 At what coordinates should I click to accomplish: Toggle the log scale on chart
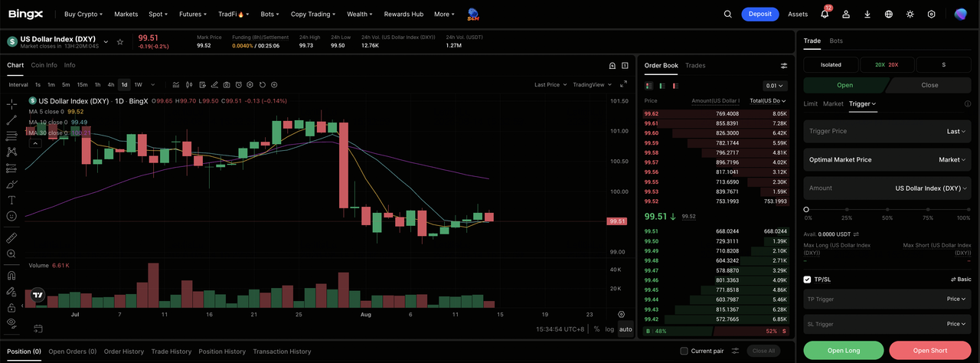click(609, 329)
